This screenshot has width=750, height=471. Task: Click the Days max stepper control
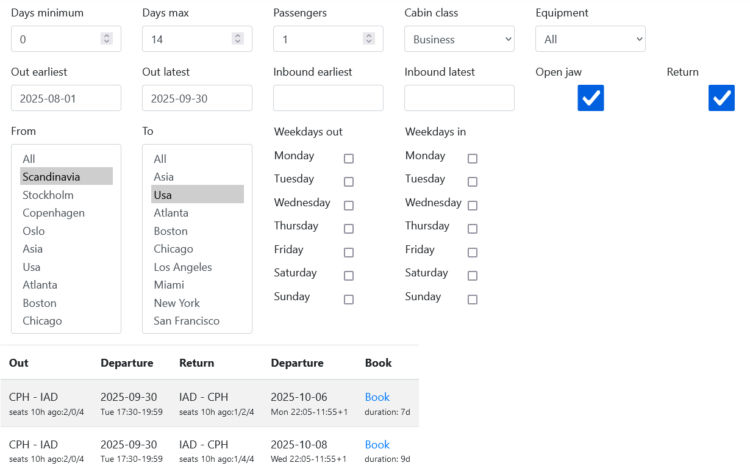[x=238, y=39]
